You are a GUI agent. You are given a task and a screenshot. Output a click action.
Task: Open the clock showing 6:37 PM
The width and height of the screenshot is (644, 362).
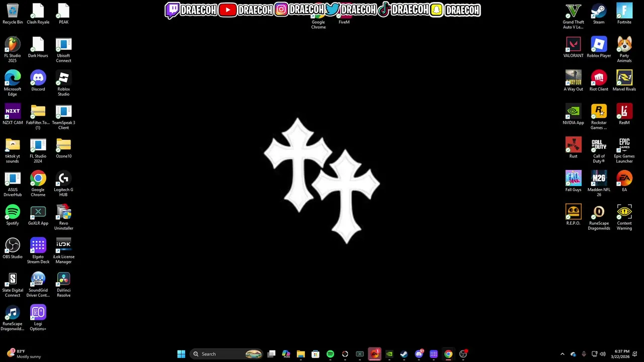click(622, 354)
